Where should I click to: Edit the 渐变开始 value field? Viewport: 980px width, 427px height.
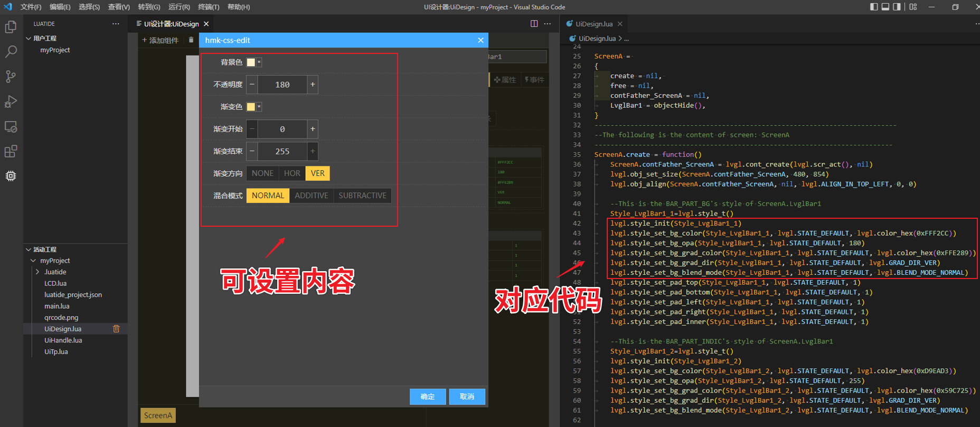[x=282, y=129]
